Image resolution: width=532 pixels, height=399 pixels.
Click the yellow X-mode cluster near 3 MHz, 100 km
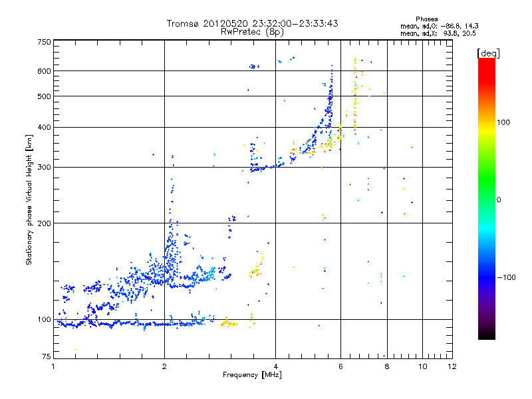229,323
